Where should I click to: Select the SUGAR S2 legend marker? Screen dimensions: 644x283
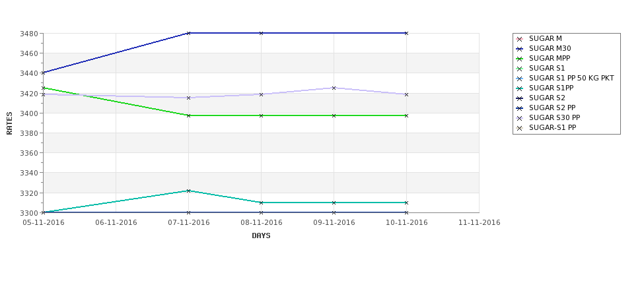[x=520, y=98]
